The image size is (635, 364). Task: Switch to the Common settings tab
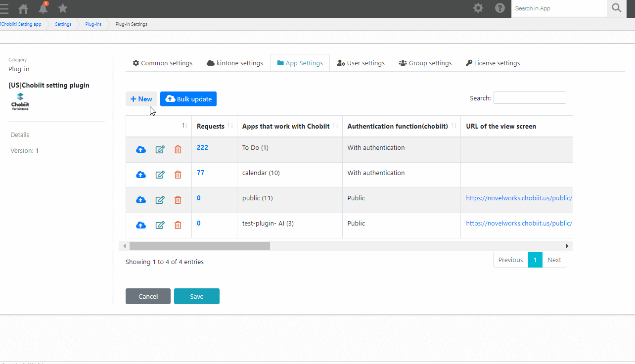coord(162,63)
